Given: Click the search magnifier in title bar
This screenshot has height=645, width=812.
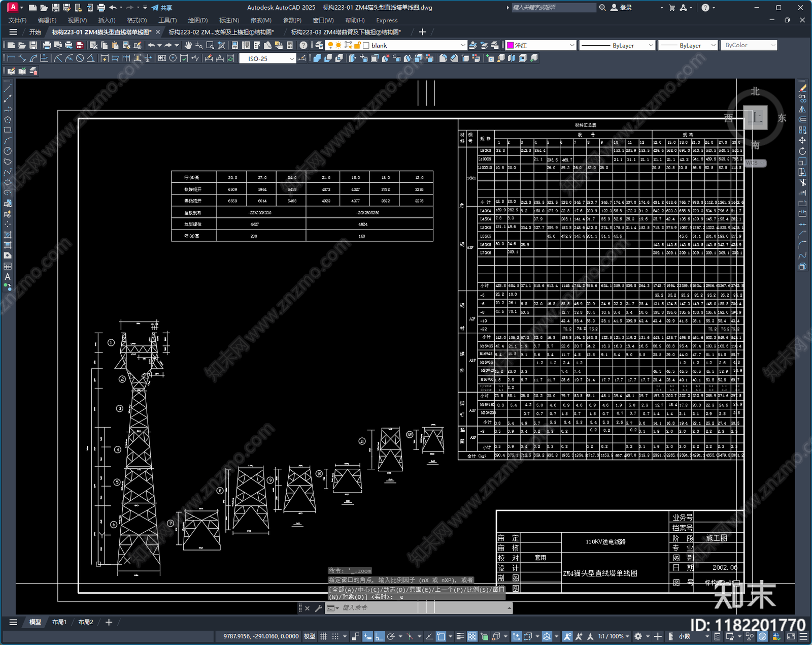Looking at the screenshot, I should [602, 8].
